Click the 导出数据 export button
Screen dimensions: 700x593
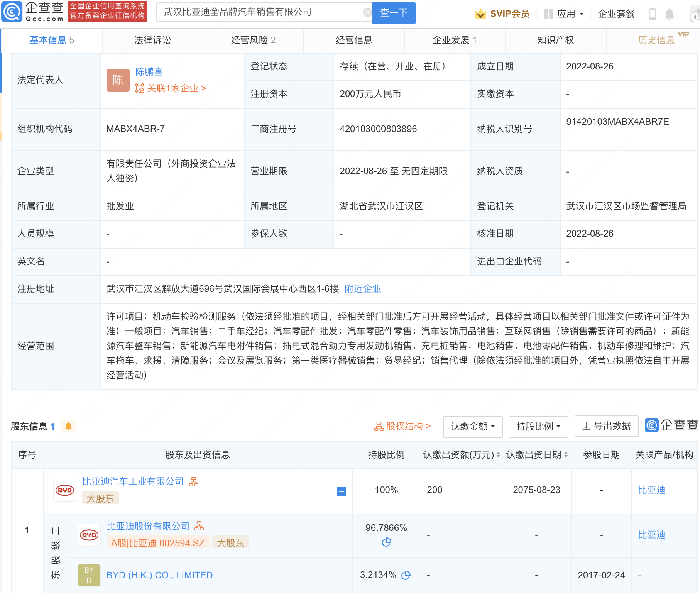coord(606,426)
